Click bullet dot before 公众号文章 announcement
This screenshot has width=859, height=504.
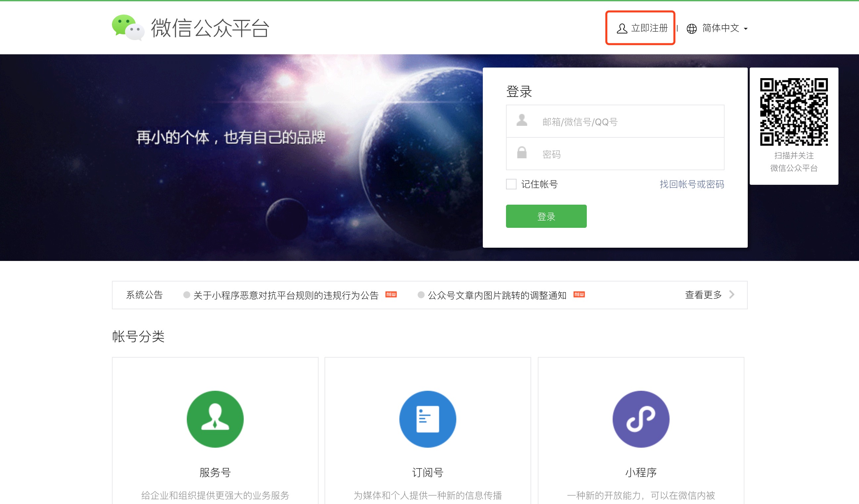(421, 295)
